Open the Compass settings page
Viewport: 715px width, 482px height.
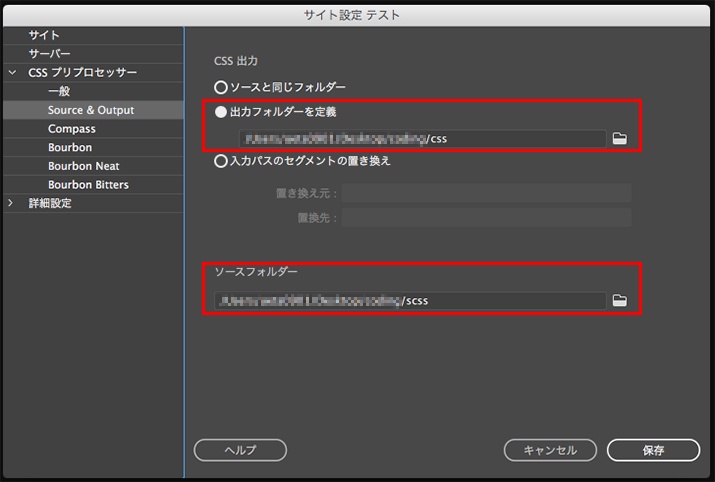point(72,129)
